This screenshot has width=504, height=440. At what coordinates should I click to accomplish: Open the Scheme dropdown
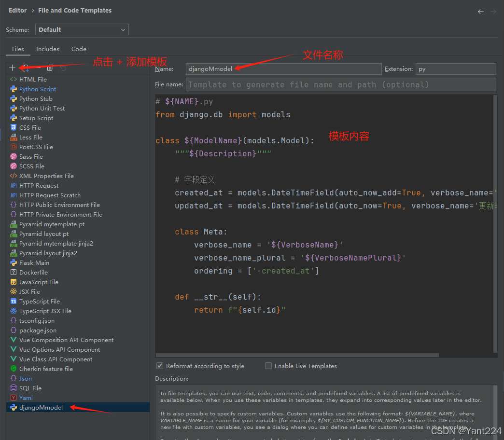click(82, 29)
